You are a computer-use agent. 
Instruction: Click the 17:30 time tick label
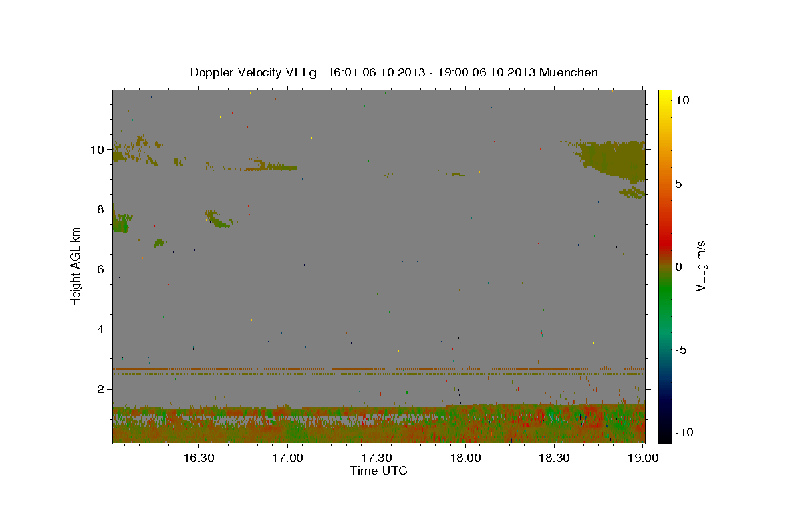(376, 458)
